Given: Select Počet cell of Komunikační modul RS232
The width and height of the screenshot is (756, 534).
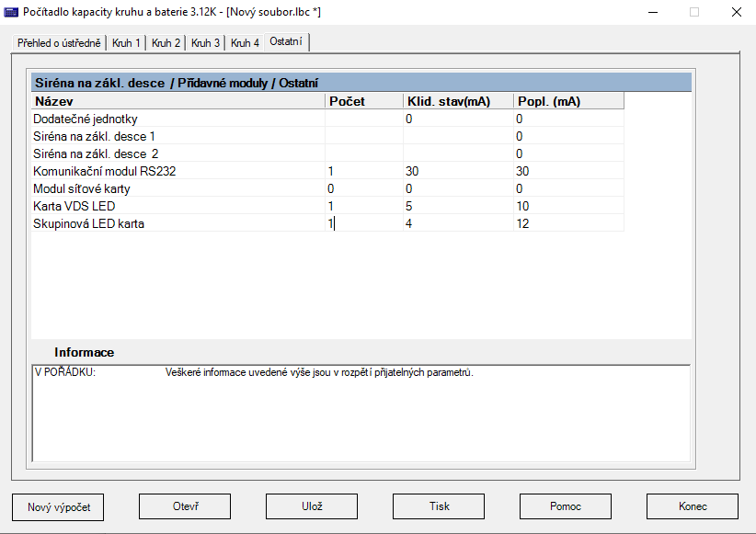Looking at the screenshot, I should point(363,171).
